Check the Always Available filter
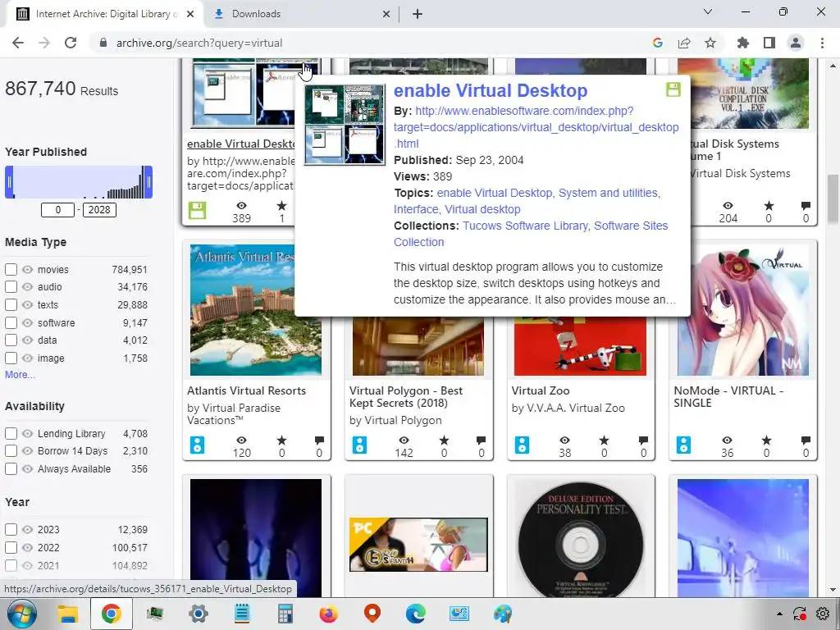The image size is (840, 630). click(x=11, y=468)
